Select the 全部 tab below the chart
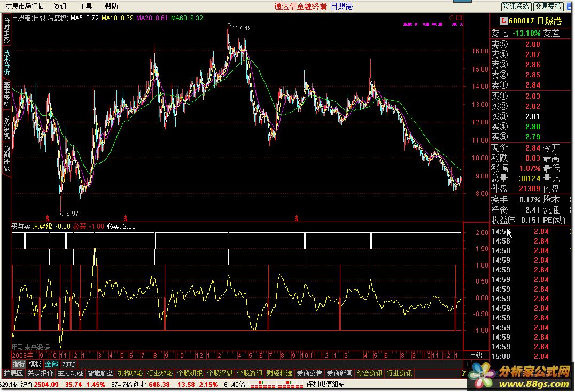 51,364
